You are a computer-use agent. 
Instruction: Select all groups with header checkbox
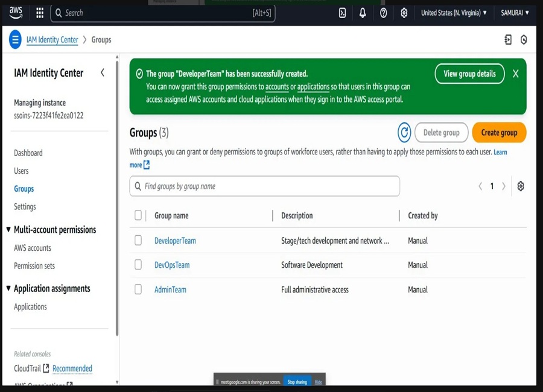click(138, 215)
